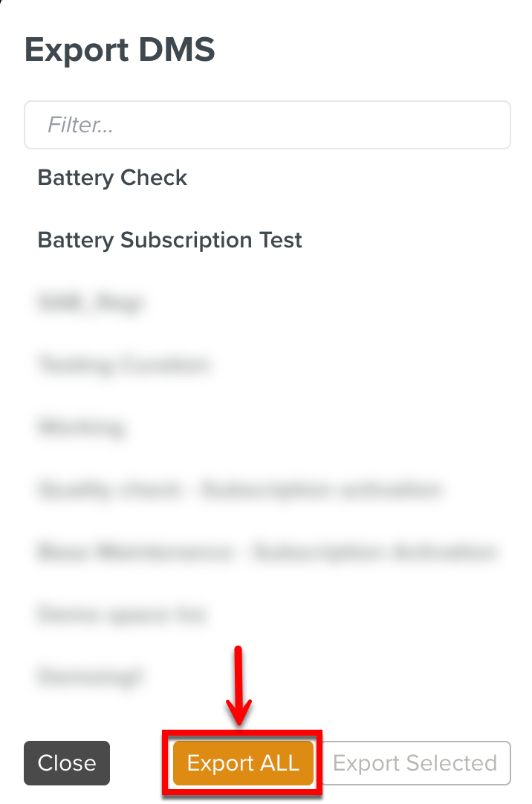Select the seventh entry, longest blurred Subscription Activation item
532x804 pixels.
tap(266, 552)
